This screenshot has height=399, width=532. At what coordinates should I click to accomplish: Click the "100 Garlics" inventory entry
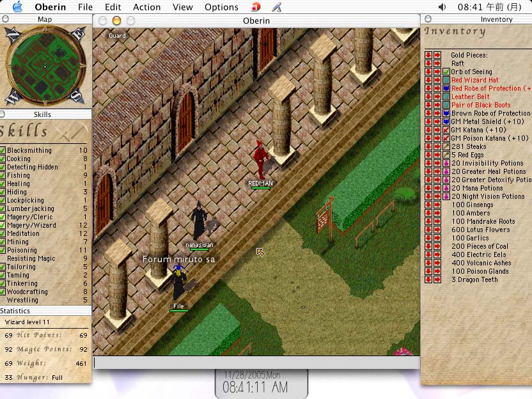470,238
